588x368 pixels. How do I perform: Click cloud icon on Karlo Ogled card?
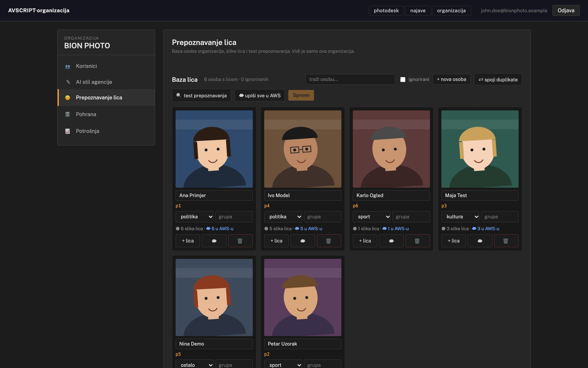(391, 241)
